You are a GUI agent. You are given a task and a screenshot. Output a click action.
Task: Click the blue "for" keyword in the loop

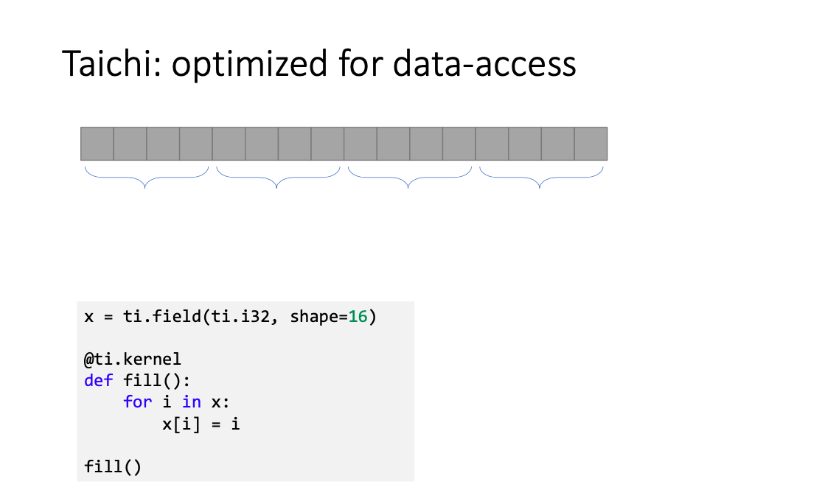[138, 402]
